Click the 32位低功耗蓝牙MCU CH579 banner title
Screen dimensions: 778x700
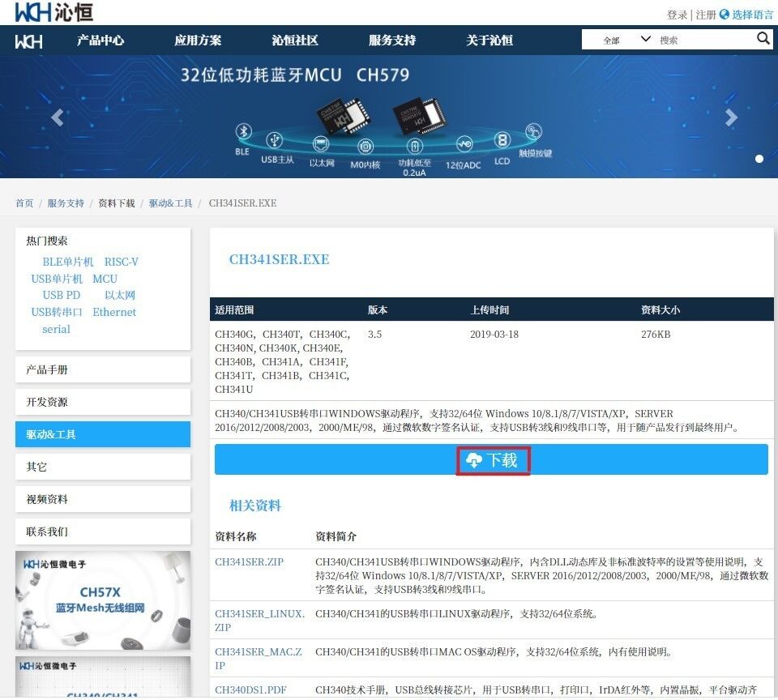click(295, 75)
